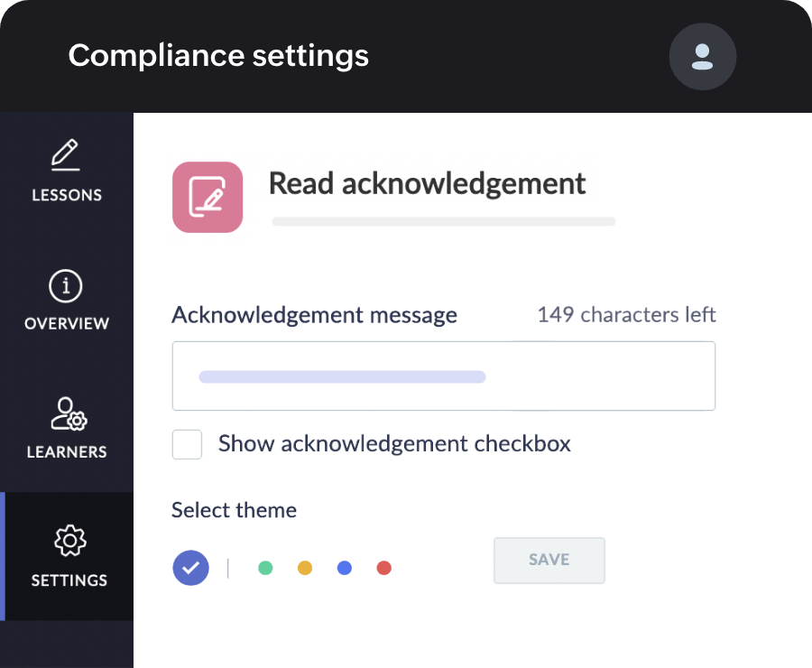Choose the yellow theme color
The width and height of the screenshot is (812, 668).
click(305, 568)
